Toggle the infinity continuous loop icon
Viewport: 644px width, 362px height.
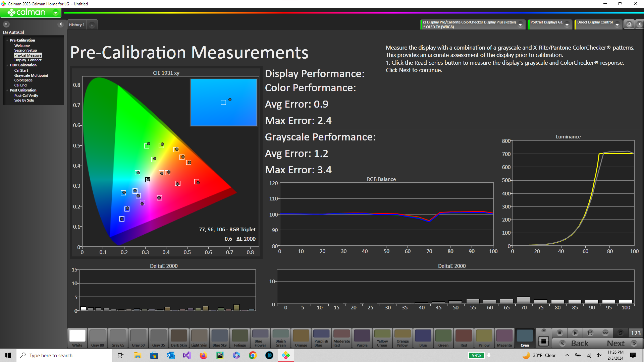(605, 333)
